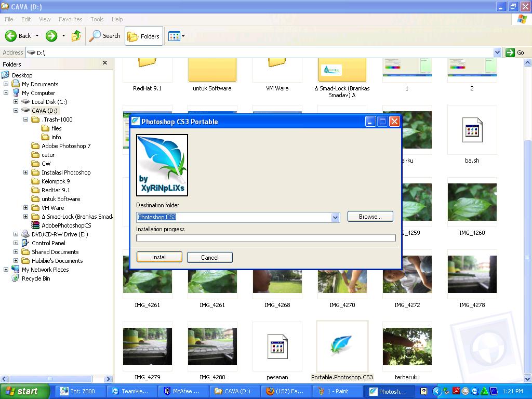Switch to TeamViewer taskbar item
This screenshot has width=532, height=399.
tap(131, 391)
